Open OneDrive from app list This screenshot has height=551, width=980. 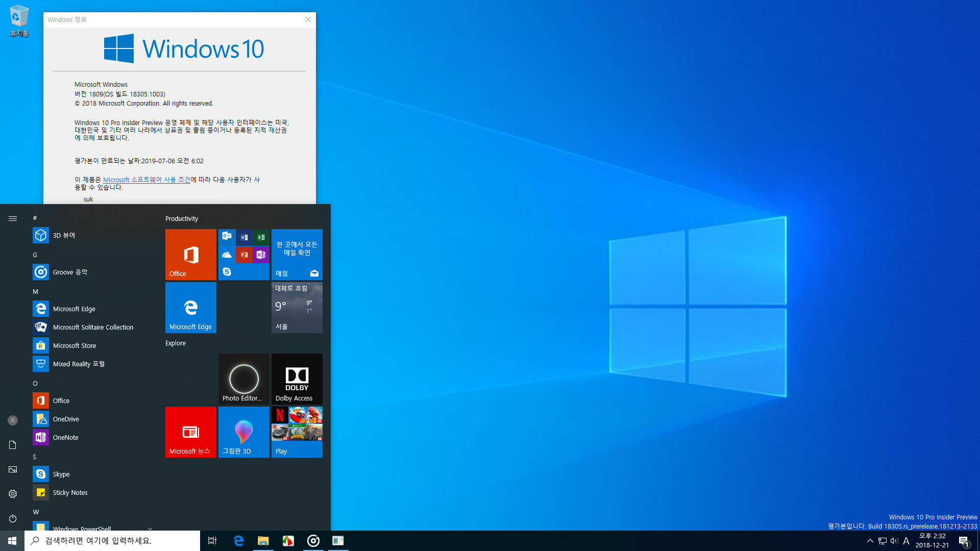click(65, 419)
